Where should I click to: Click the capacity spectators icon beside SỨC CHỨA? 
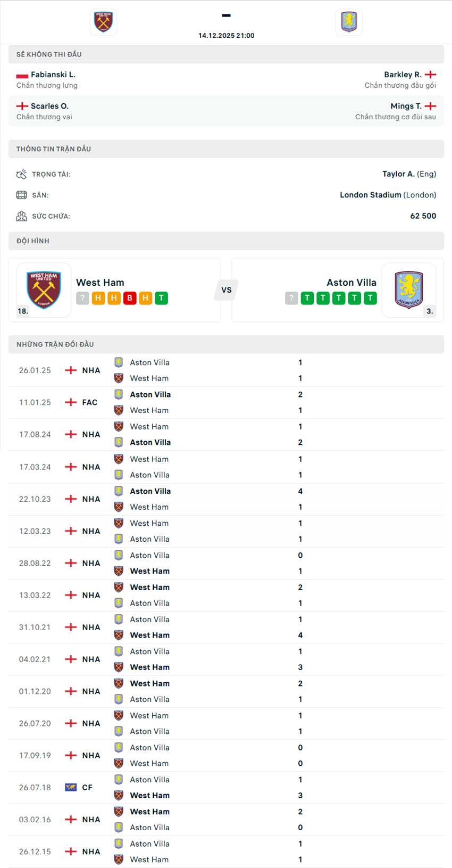pyautogui.click(x=22, y=216)
